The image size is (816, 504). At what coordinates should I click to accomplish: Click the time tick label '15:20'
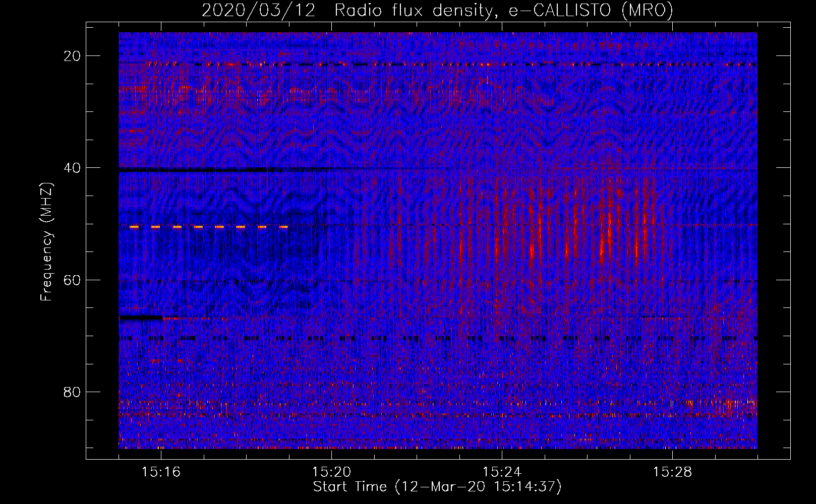tap(331, 472)
